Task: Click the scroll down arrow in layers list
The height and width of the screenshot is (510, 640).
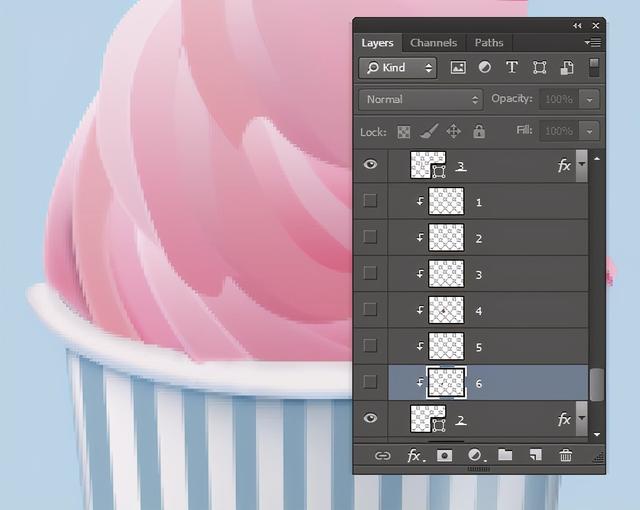Action: tap(597, 435)
